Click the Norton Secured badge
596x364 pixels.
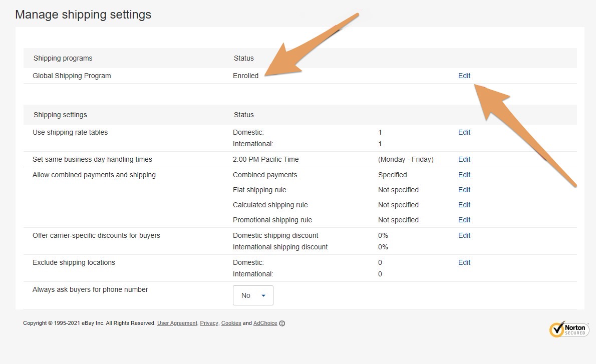(569, 329)
